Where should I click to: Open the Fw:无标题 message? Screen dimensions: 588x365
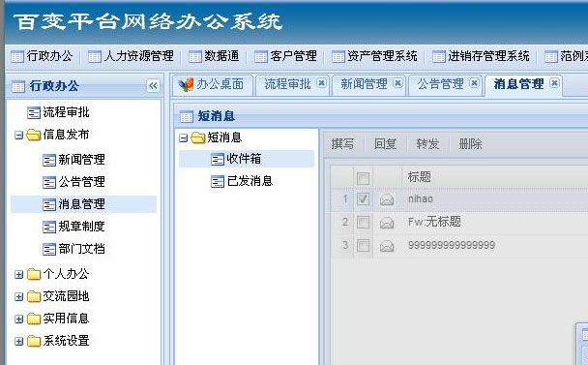pos(434,222)
